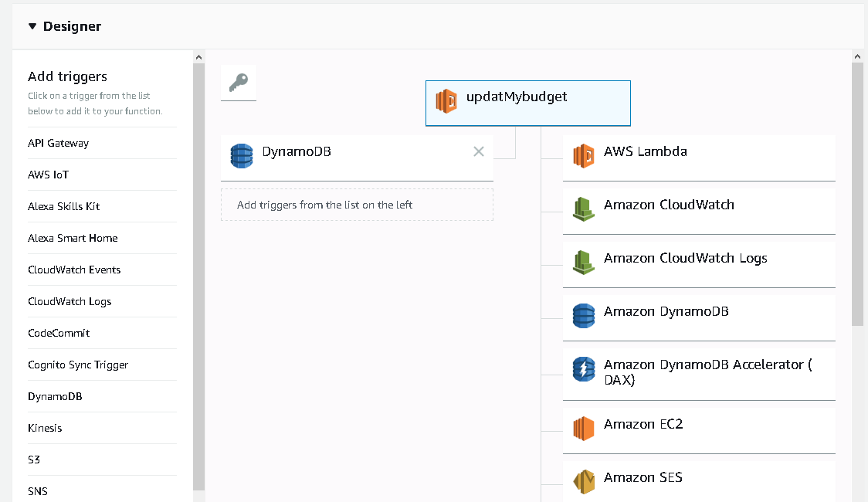Click the AWS Lambda resource icon
This screenshot has height=502, width=868.
click(x=584, y=156)
